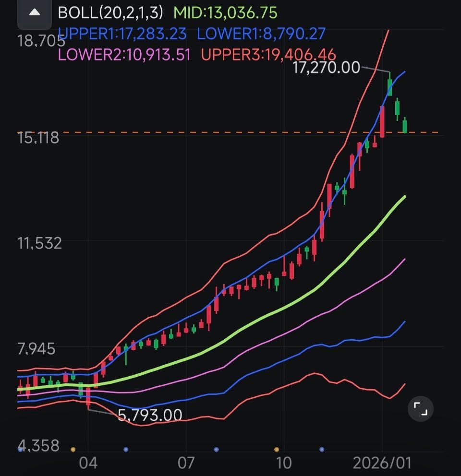The image size is (461, 476).
Task: Open BOLL(20,2,1,3) indicator settings
Action: pos(110,12)
